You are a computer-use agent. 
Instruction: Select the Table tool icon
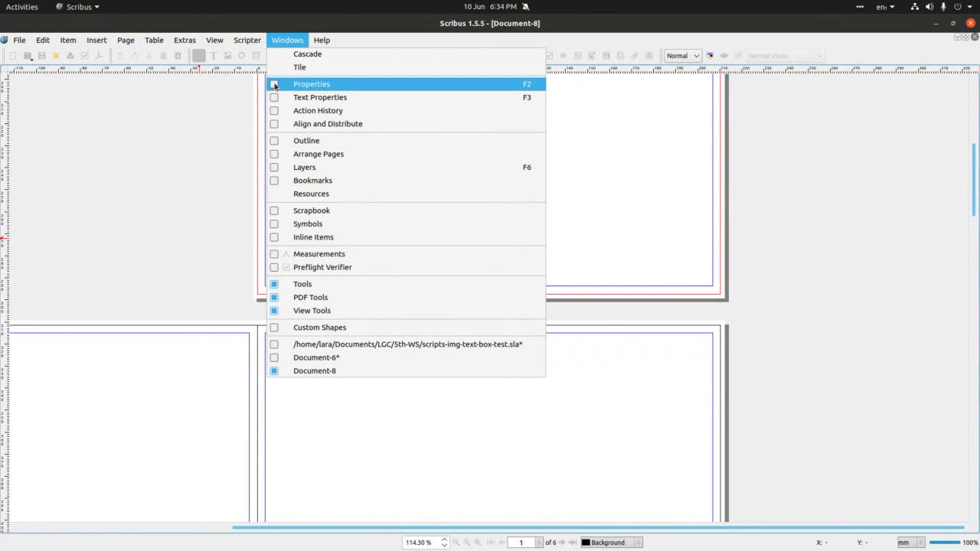point(256,56)
